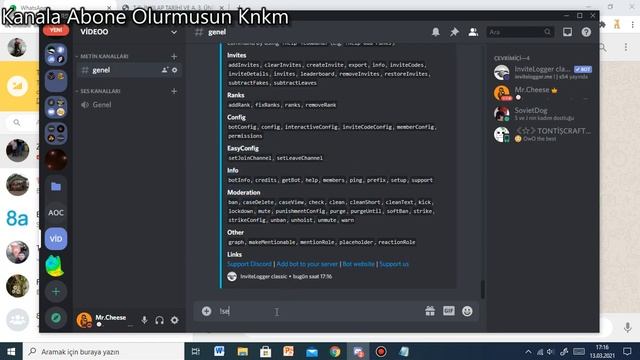Screen dimensions: 640x360
Task: Click the attach file plus button
Action: point(207,311)
